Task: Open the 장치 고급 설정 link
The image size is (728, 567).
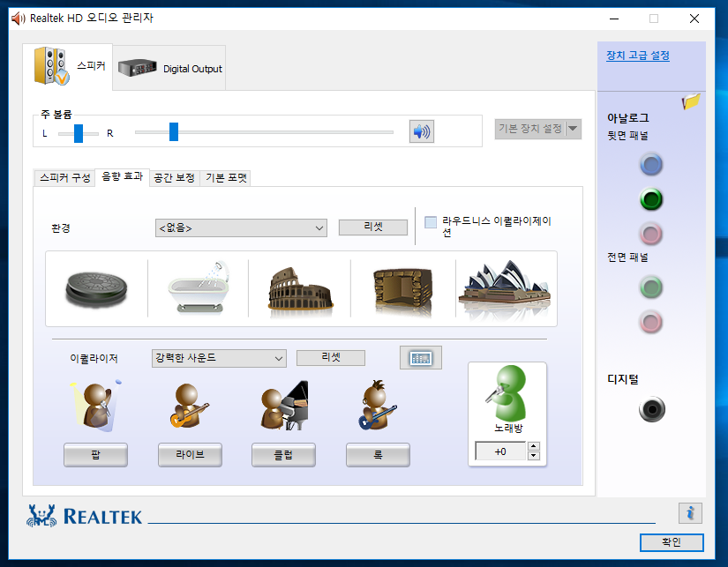Action: click(637, 56)
